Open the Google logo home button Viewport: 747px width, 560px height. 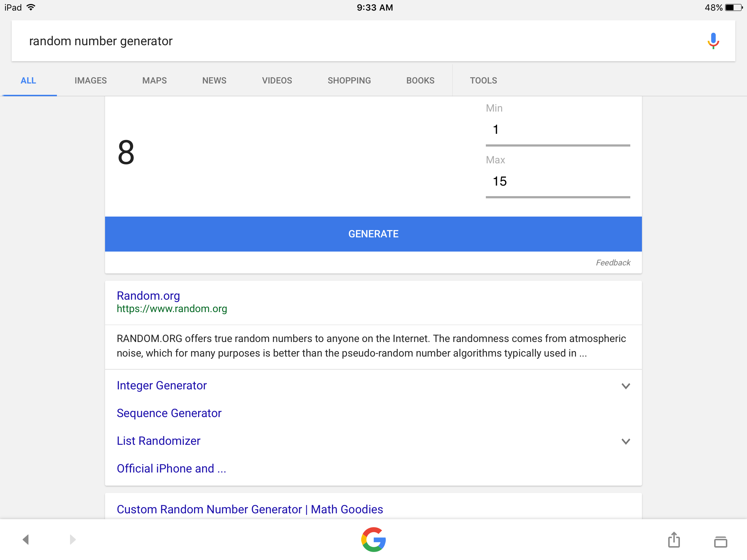click(373, 540)
